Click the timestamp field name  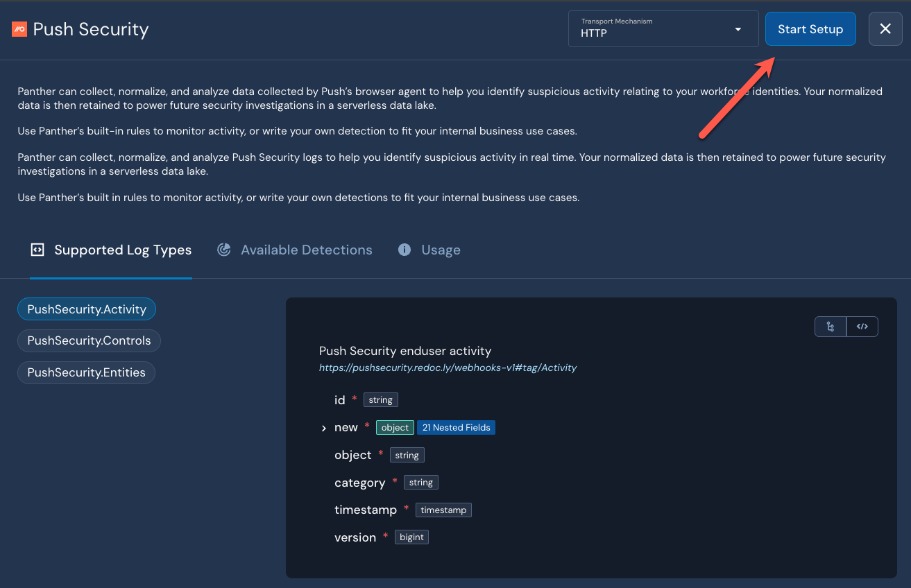point(366,510)
